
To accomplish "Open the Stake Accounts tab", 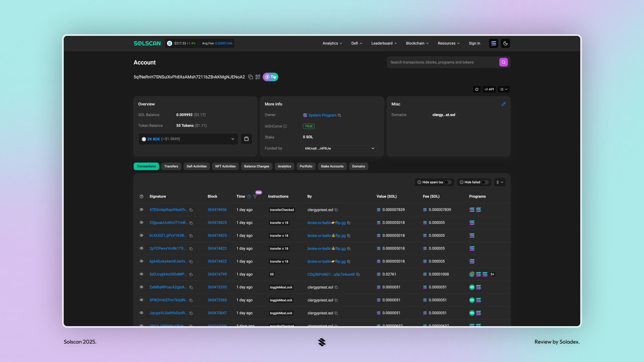I will point(332,166).
